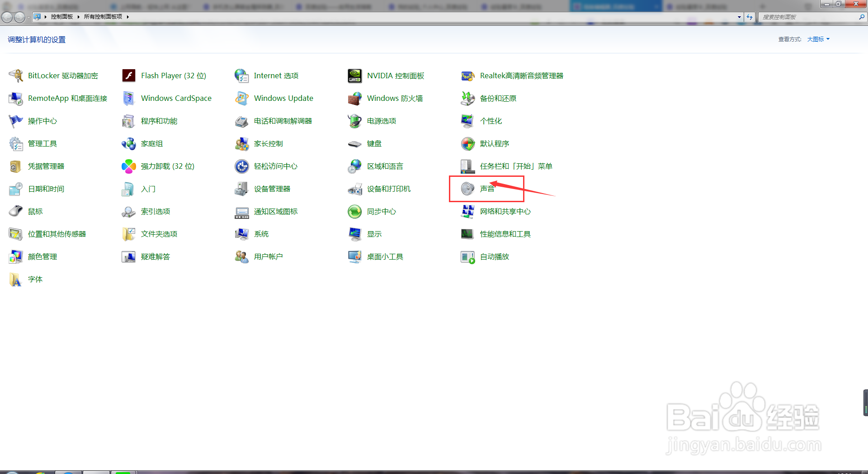
Task: Click the 凭据管理器 link
Action: [x=46, y=166]
